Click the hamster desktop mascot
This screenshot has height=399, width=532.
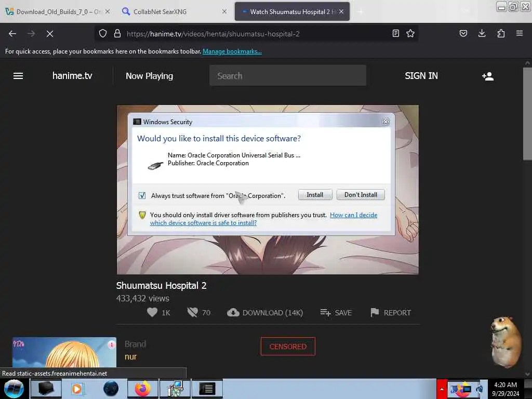(x=506, y=342)
